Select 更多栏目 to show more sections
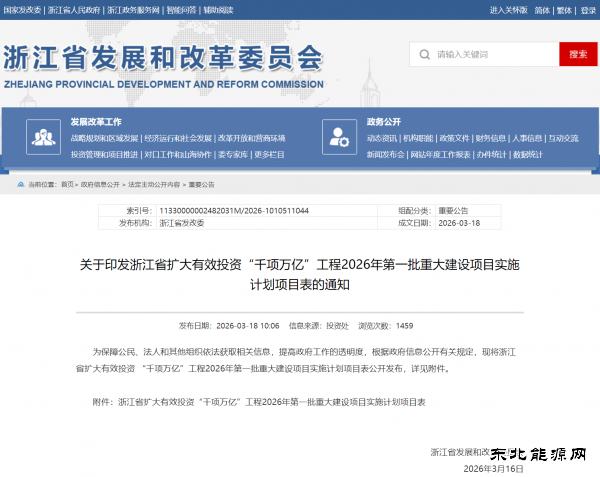 269,155
